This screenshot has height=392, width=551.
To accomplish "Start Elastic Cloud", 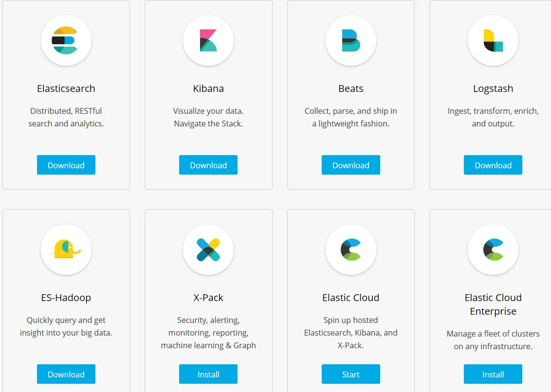I will pyautogui.click(x=350, y=374).
